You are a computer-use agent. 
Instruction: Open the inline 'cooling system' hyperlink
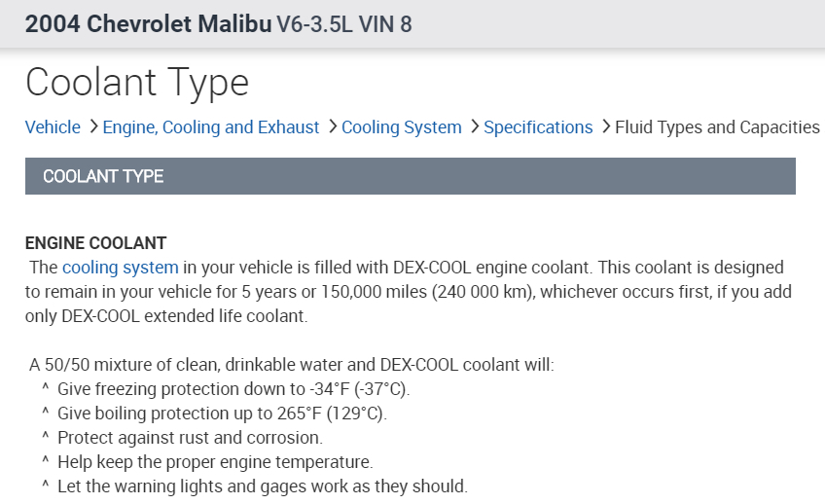[x=120, y=268]
